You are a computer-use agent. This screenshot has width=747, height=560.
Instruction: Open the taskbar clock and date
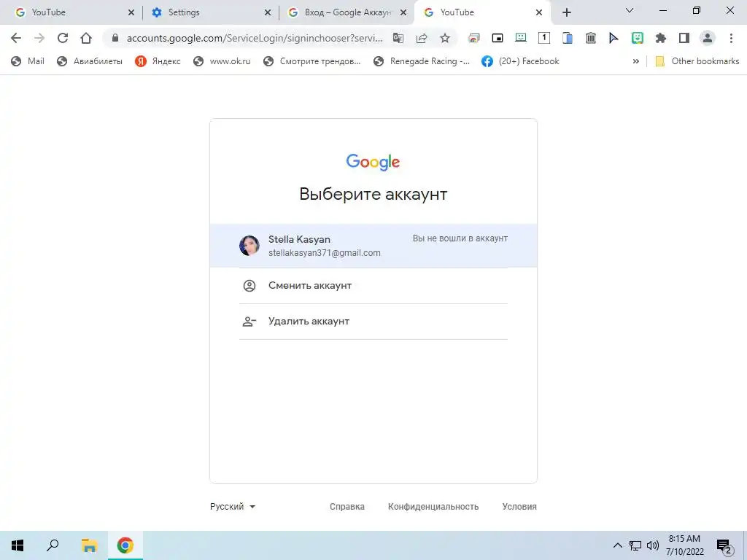point(684,545)
